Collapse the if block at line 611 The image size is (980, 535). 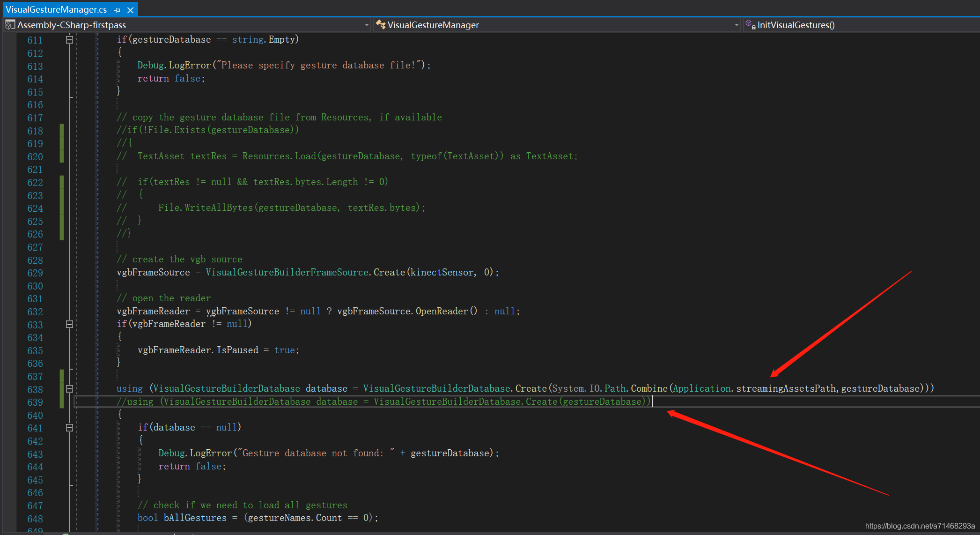[x=69, y=40]
